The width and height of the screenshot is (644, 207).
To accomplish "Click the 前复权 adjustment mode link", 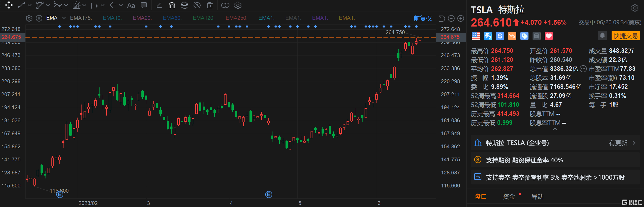I will [422, 18].
